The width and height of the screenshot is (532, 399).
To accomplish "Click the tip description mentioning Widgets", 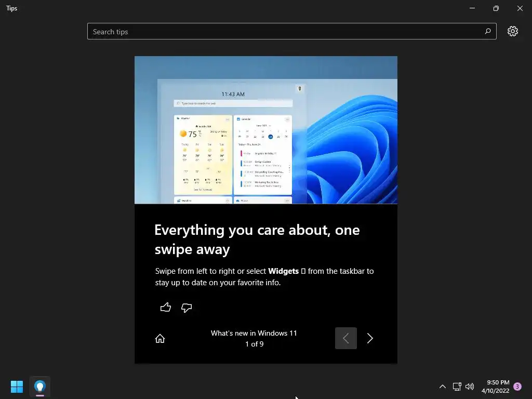I will [x=264, y=276].
